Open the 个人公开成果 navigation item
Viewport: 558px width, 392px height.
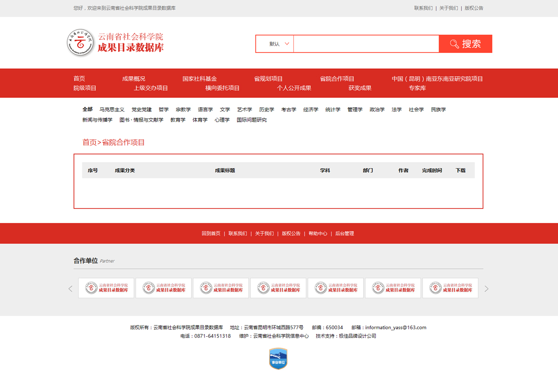click(294, 88)
